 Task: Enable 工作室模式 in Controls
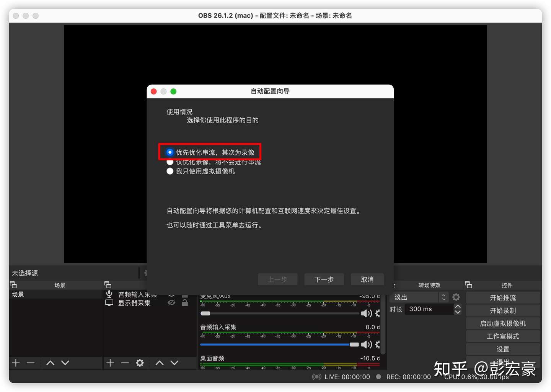tap(503, 336)
